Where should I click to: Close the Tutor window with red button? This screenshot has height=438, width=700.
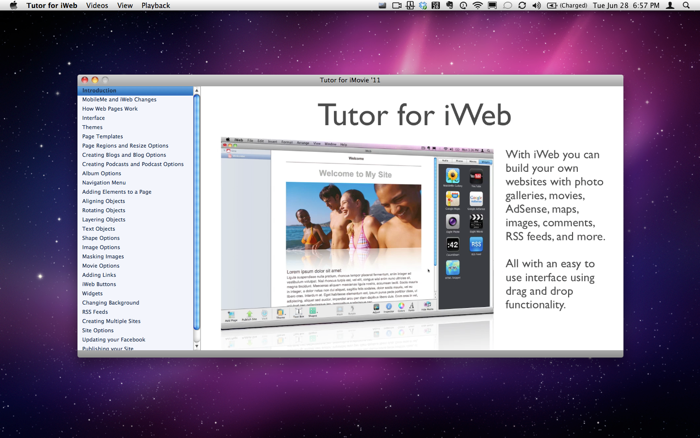[x=85, y=80]
